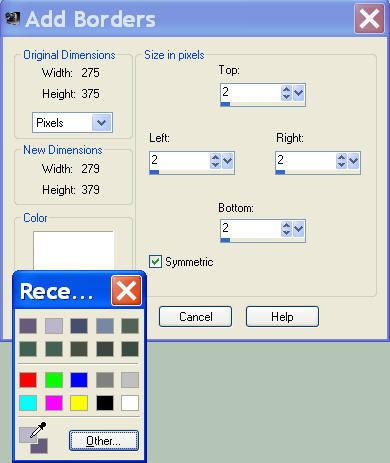Screen dimensions: 390x463
Task: Click the Add Borders title bar icon
Action: point(13,19)
